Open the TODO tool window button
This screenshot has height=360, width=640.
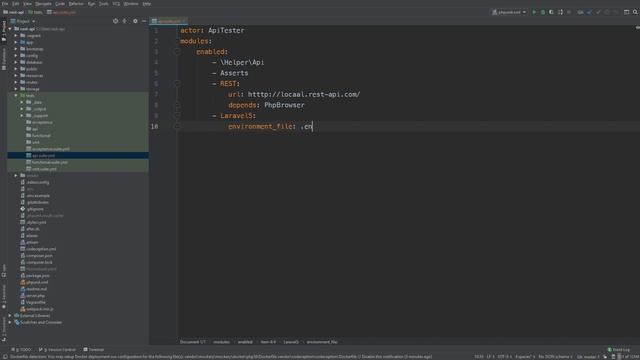point(21,349)
